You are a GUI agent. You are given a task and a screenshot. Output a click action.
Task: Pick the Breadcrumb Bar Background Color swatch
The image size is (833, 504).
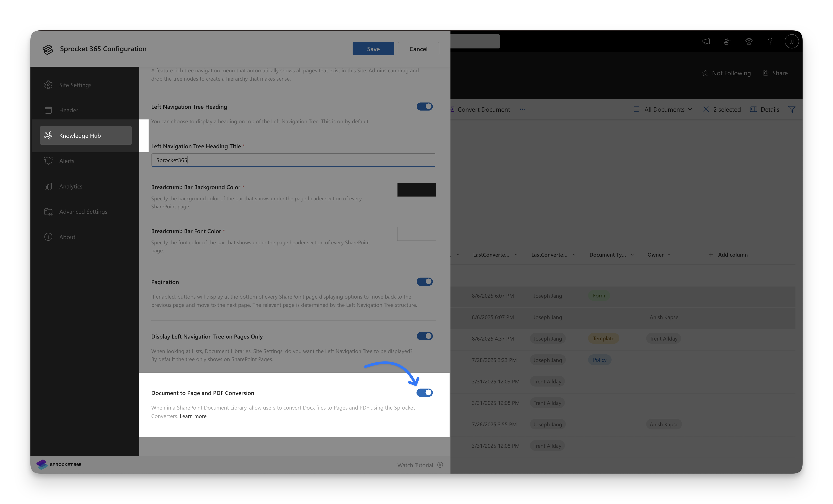point(416,190)
